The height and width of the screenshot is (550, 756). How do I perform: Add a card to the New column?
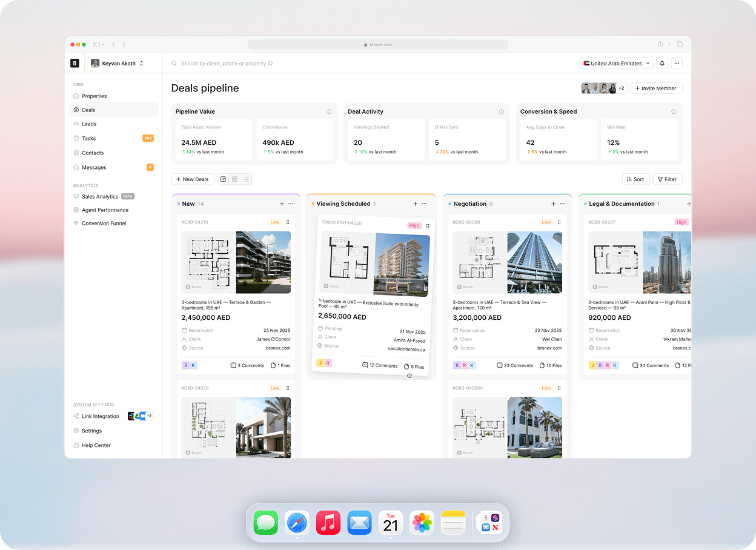click(x=282, y=204)
